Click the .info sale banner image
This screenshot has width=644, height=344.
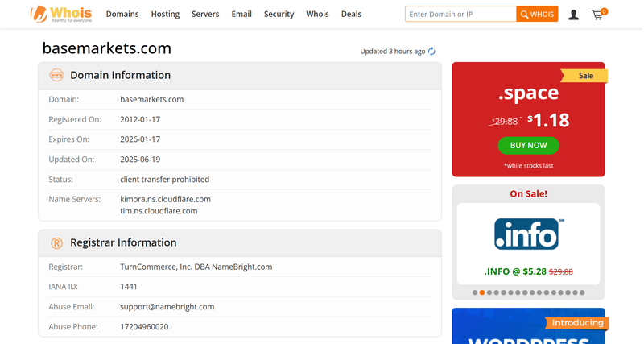529,244
